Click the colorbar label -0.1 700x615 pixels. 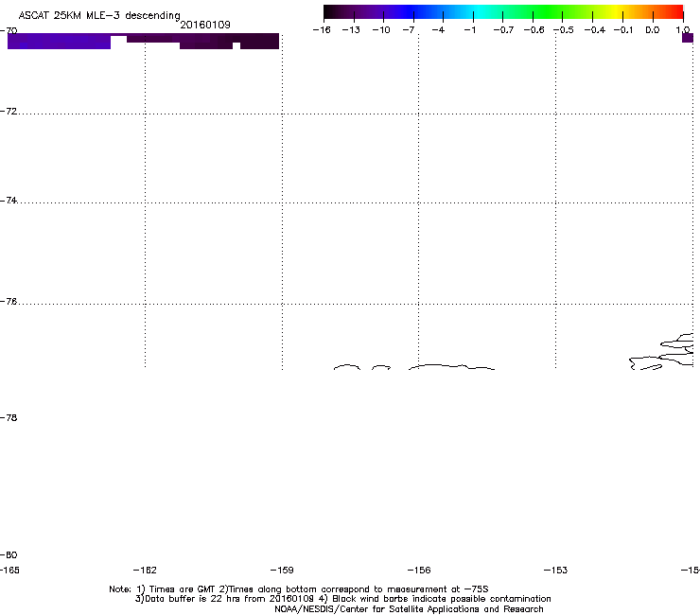click(623, 30)
